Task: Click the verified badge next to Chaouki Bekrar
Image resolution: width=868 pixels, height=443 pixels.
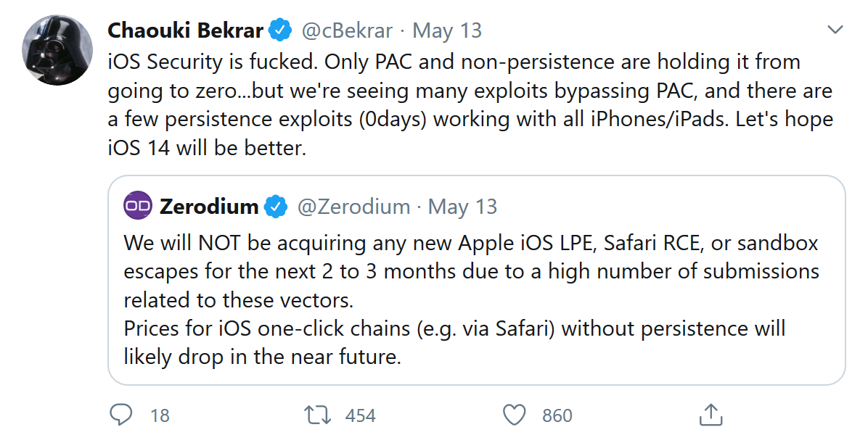Action: [279, 30]
